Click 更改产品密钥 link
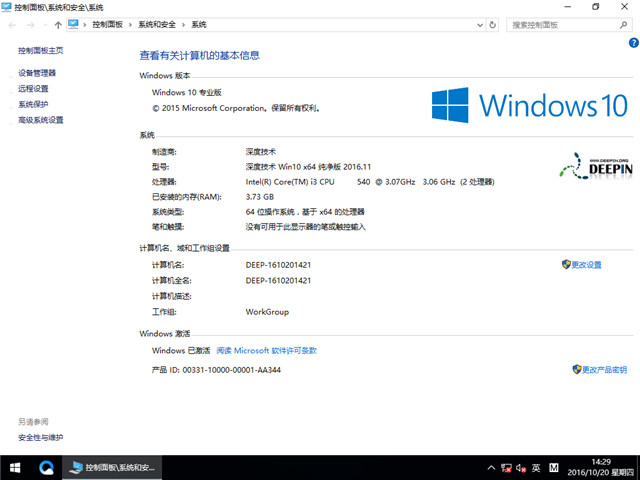The width and height of the screenshot is (640, 480). (x=604, y=370)
